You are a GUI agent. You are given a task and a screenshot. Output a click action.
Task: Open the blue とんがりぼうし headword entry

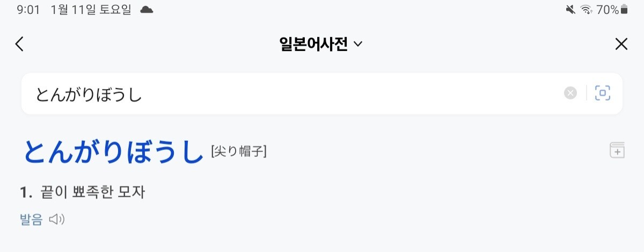click(113, 152)
